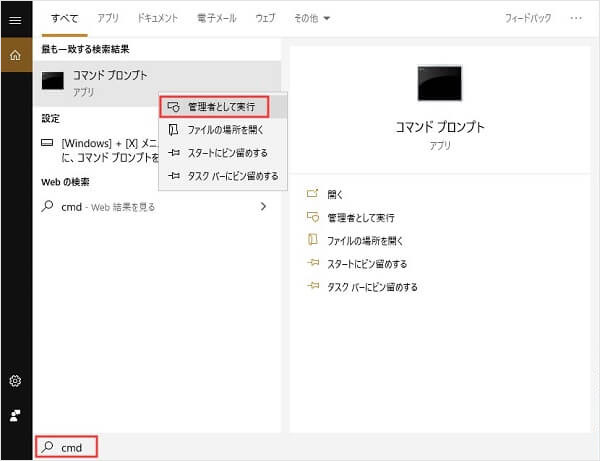The width and height of the screenshot is (600, 461).
Task: Click ファイルの場所を開く in the right pane
Action: 365,241
